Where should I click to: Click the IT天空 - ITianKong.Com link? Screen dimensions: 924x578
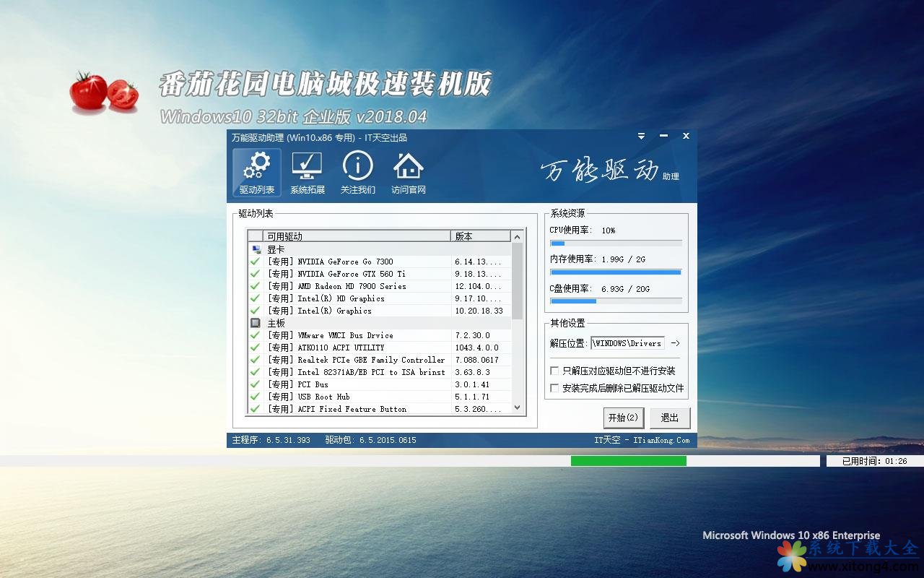tap(642, 440)
